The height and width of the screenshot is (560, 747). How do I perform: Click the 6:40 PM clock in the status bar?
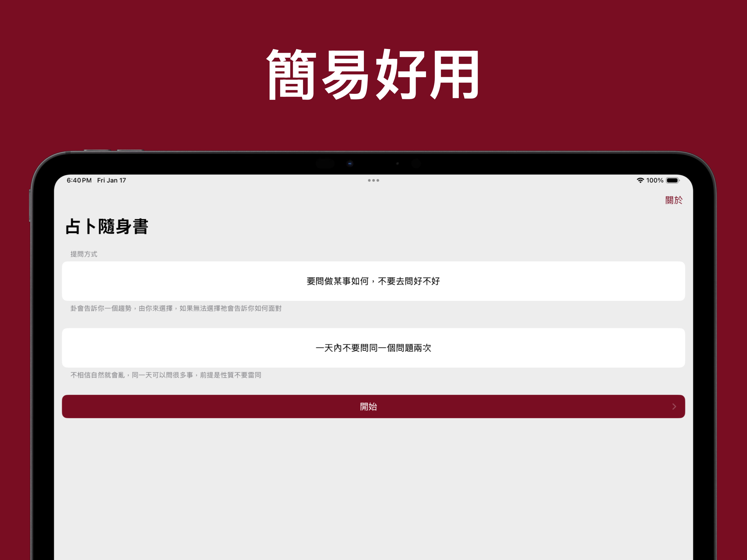point(79,180)
